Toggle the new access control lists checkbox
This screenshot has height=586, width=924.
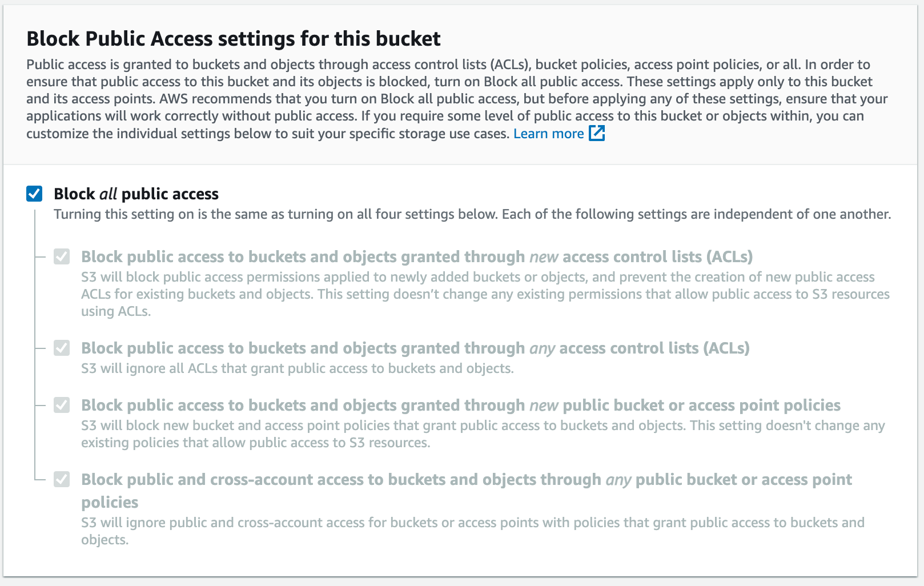(62, 256)
